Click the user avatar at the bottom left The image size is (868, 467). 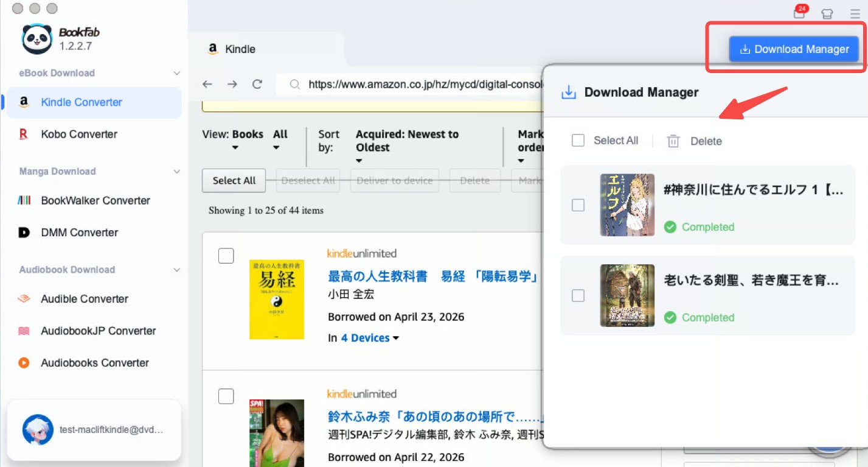point(38,430)
